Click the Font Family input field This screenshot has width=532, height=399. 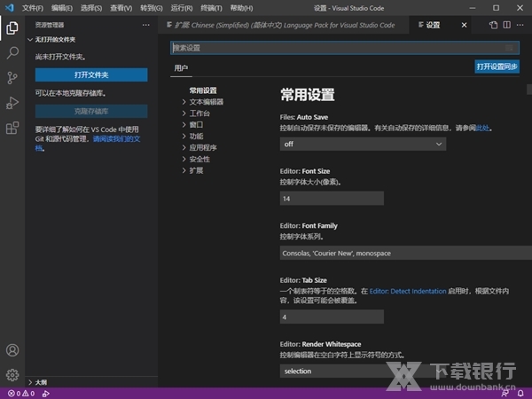(406, 253)
